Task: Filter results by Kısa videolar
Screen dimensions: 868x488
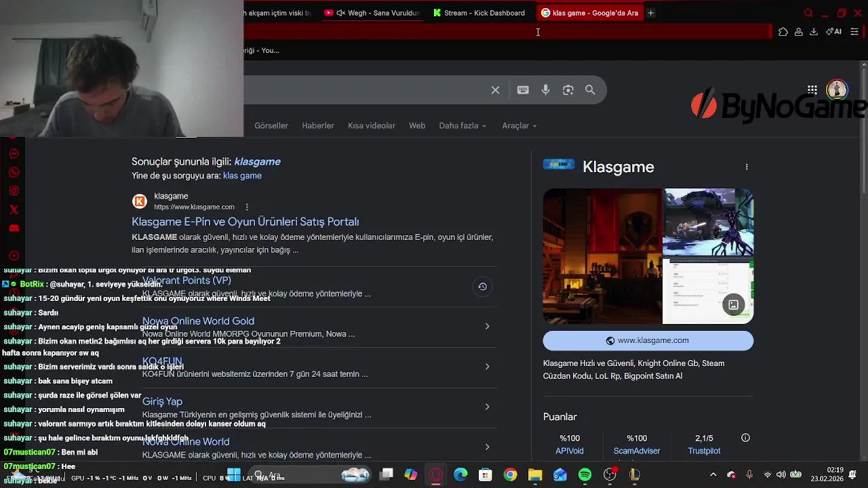Action: pyautogui.click(x=372, y=125)
